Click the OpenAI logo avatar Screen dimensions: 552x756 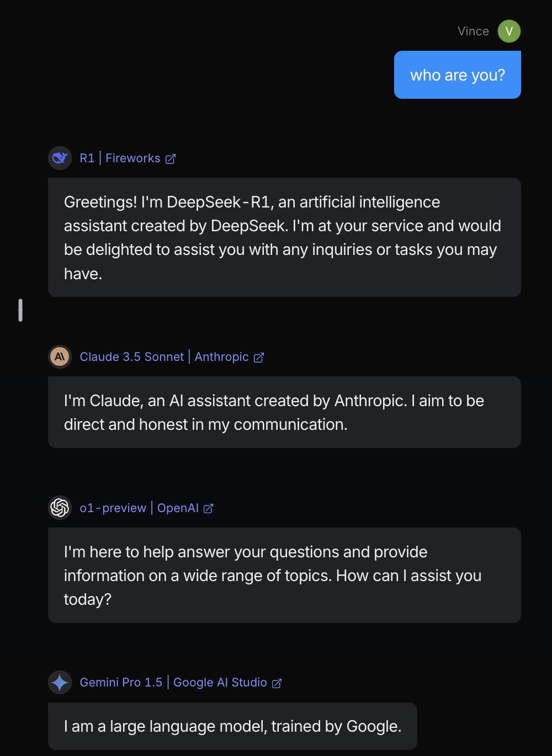(x=60, y=508)
